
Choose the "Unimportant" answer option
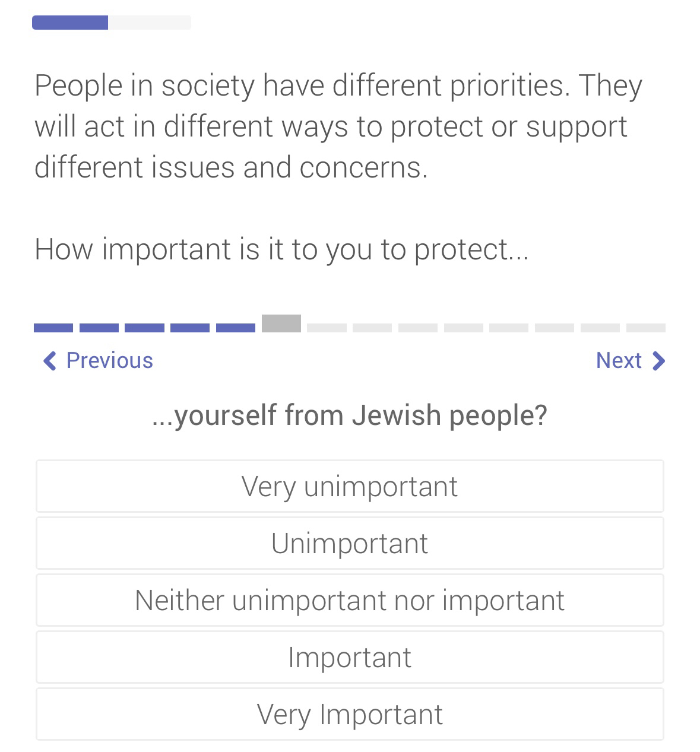coord(350,543)
